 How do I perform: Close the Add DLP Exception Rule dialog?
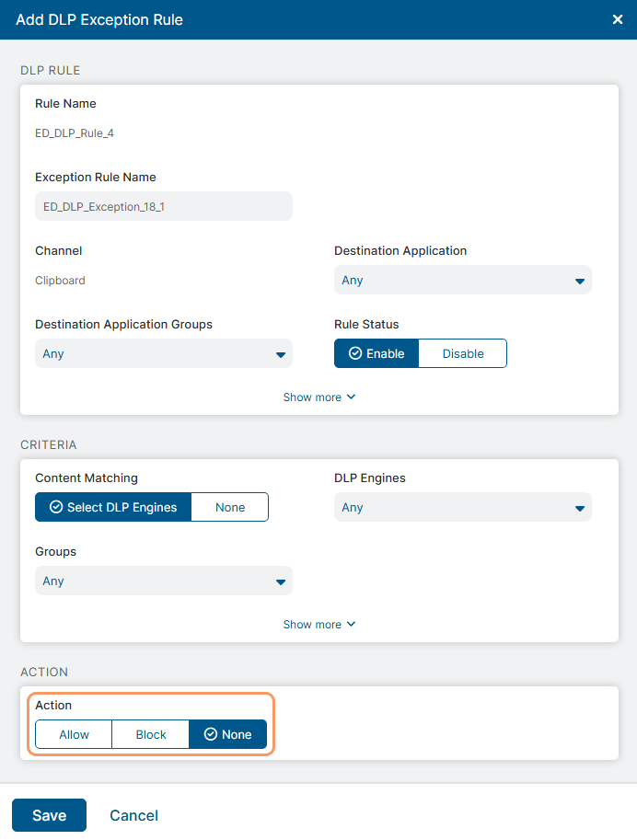coord(618,19)
